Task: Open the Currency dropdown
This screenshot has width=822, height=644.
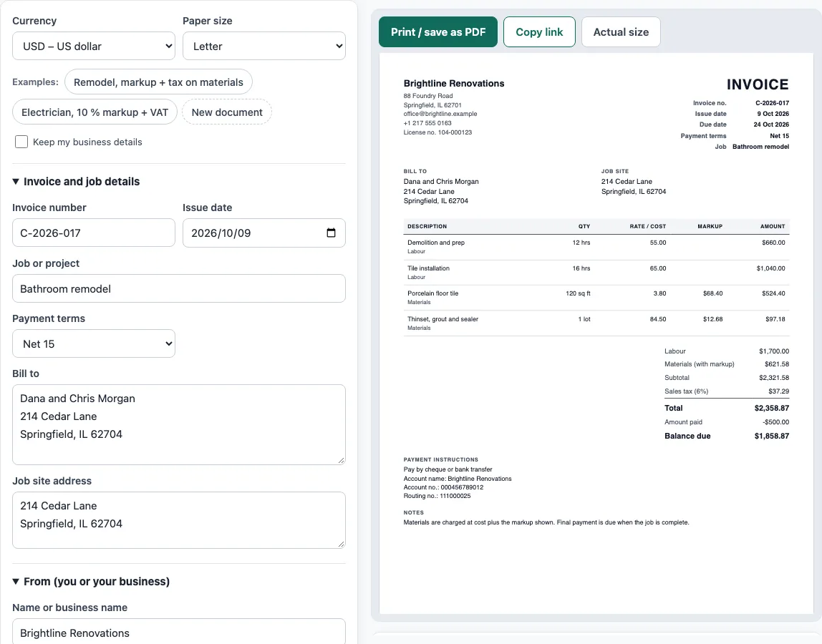Action: coord(94,46)
